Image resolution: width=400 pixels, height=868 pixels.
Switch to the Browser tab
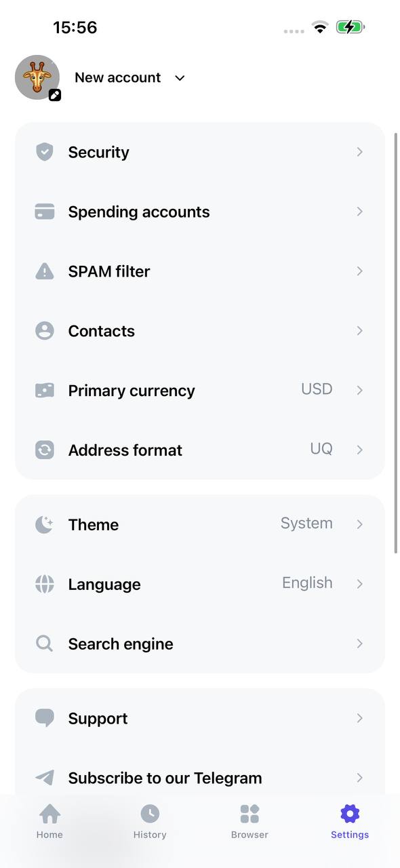tap(249, 822)
